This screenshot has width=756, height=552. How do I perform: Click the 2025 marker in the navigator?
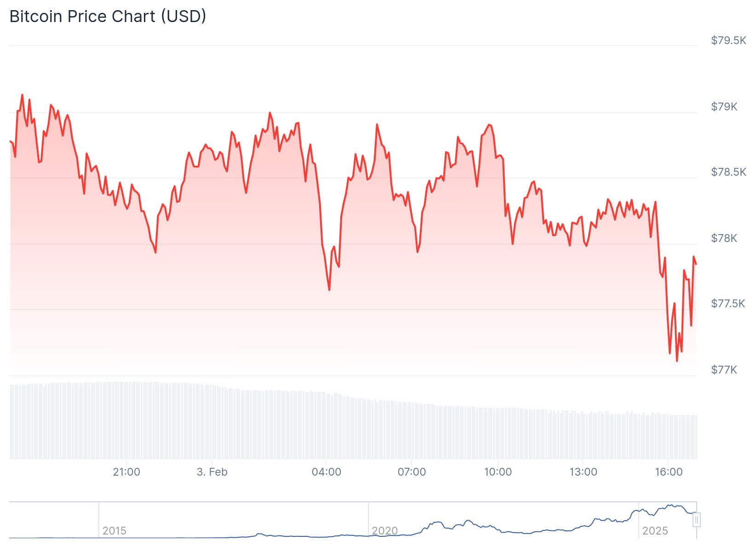point(655,531)
